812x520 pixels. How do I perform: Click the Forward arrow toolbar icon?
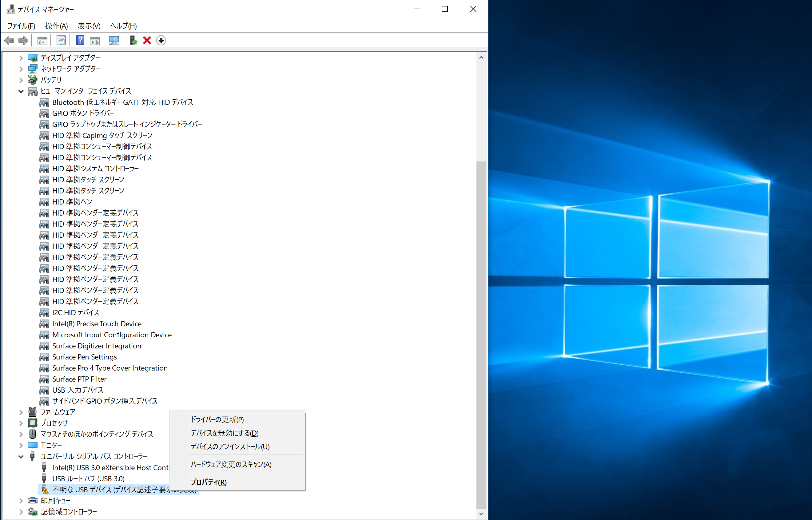(23, 41)
